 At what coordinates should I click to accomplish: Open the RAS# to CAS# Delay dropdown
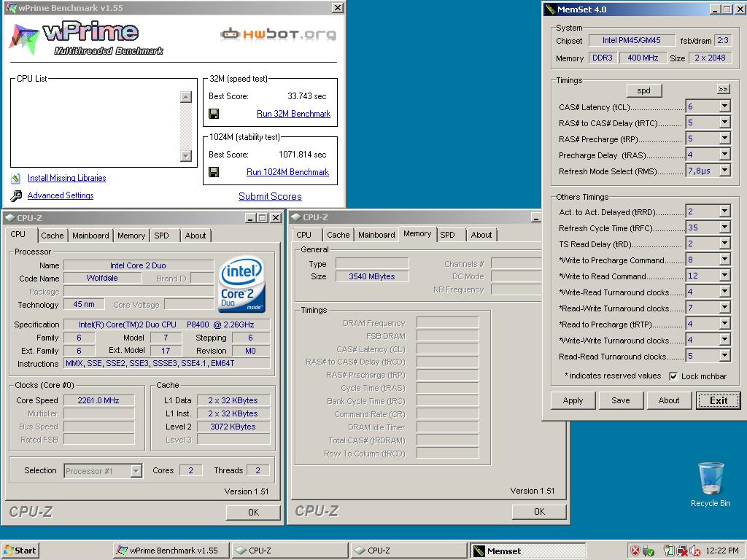pos(724,122)
